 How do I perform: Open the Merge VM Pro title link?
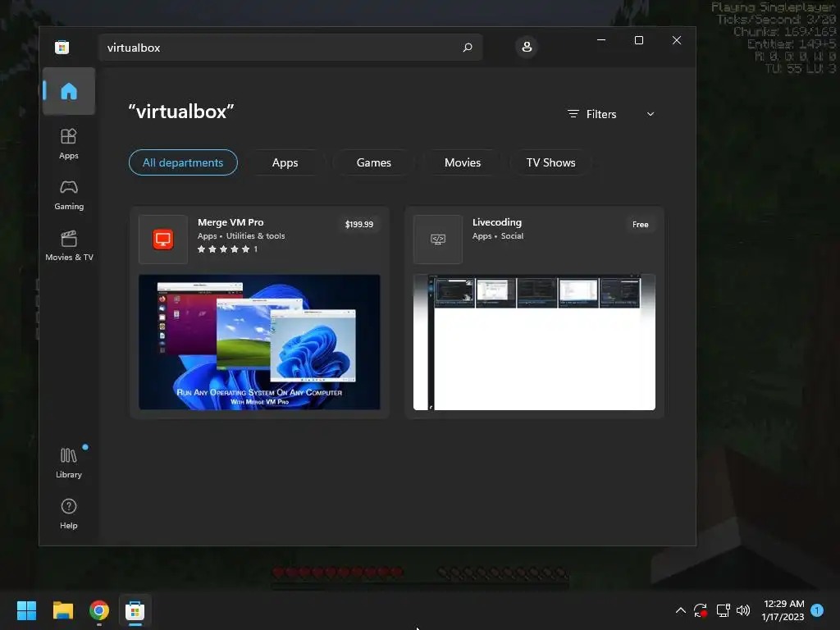(231, 221)
